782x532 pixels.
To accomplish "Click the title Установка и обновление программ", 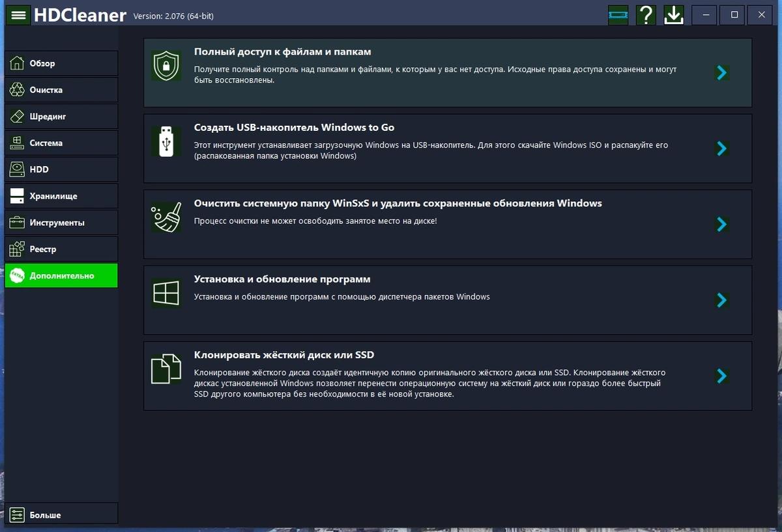I will pos(282,279).
